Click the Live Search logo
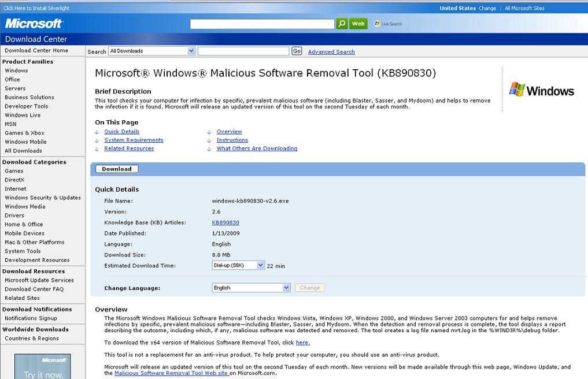Image resolution: width=588 pixels, height=379 pixels. [388, 24]
